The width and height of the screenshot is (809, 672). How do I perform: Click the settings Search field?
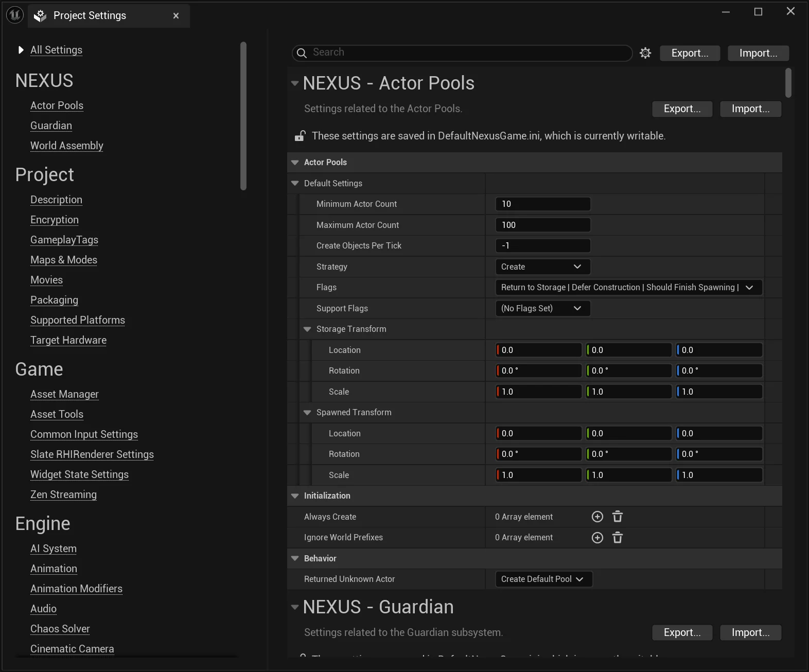tap(462, 53)
